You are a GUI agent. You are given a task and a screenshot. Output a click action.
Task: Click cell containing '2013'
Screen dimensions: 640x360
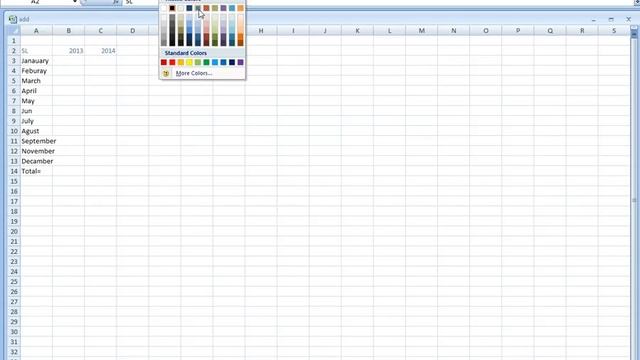(x=69, y=51)
